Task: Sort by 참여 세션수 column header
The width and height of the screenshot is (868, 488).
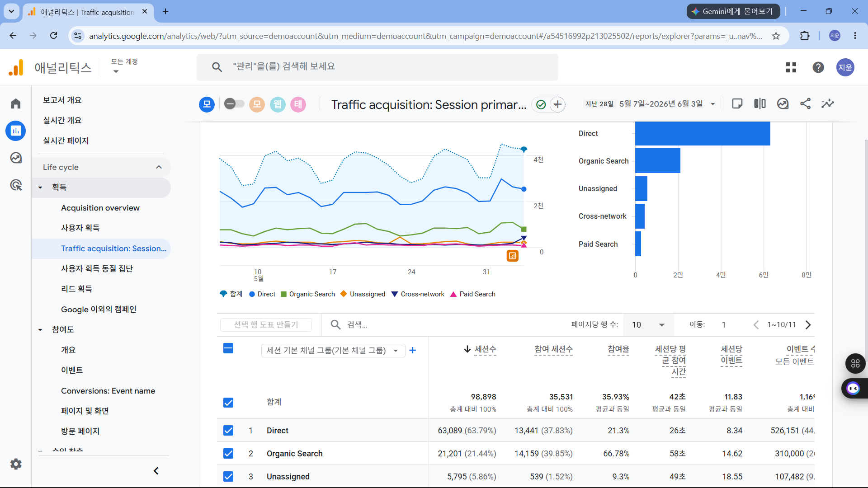Action: coord(553,349)
